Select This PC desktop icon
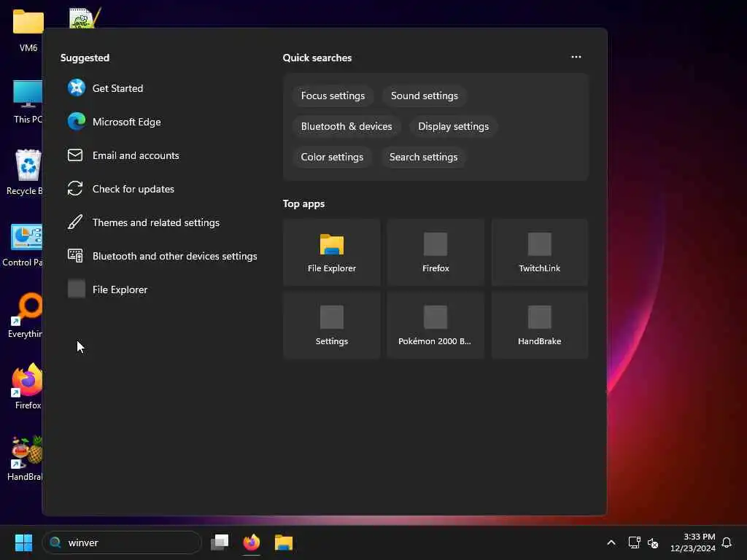Screen dimensions: 747x560 (28, 102)
